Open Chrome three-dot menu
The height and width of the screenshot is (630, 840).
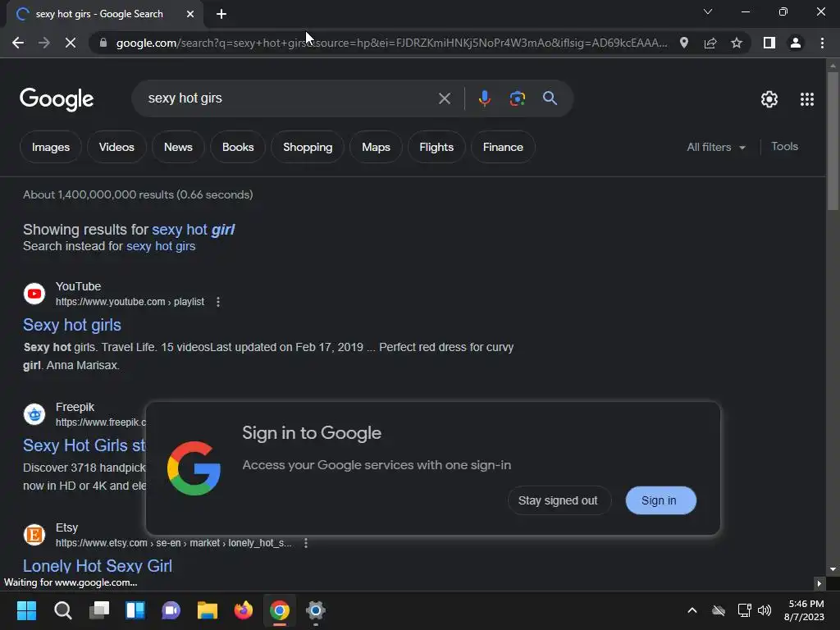(x=822, y=43)
